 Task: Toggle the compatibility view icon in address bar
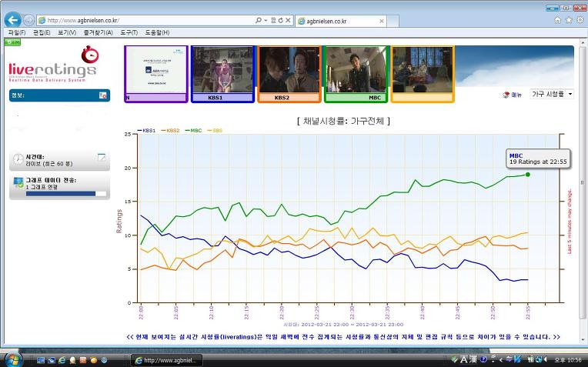coord(273,20)
